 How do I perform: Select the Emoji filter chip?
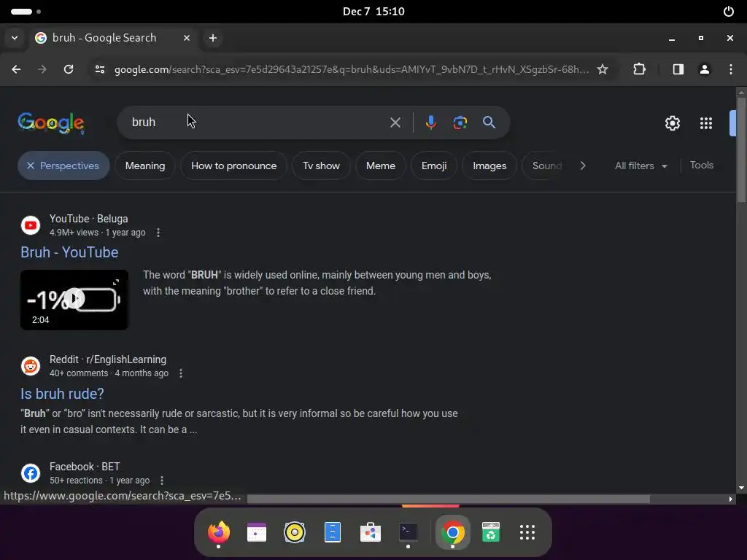(x=434, y=166)
